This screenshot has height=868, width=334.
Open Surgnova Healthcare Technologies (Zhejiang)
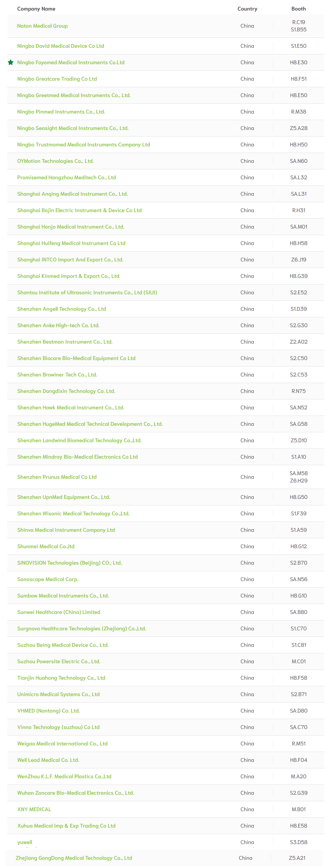tap(82, 629)
